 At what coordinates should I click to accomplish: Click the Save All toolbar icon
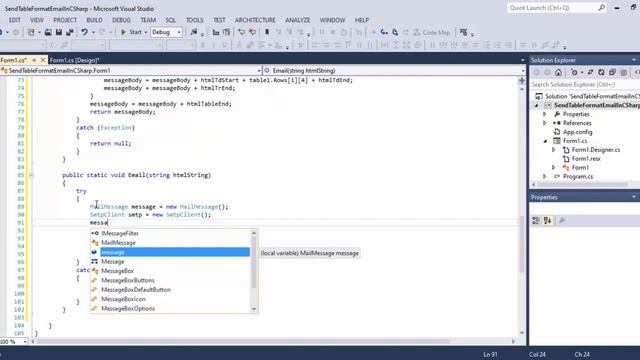tap(70, 32)
